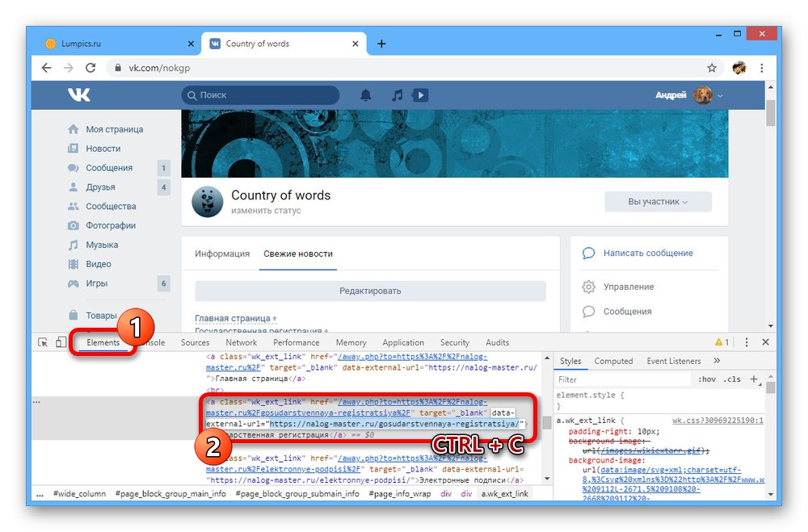Select DevTools Security tab
808x532 pixels.
click(x=454, y=342)
